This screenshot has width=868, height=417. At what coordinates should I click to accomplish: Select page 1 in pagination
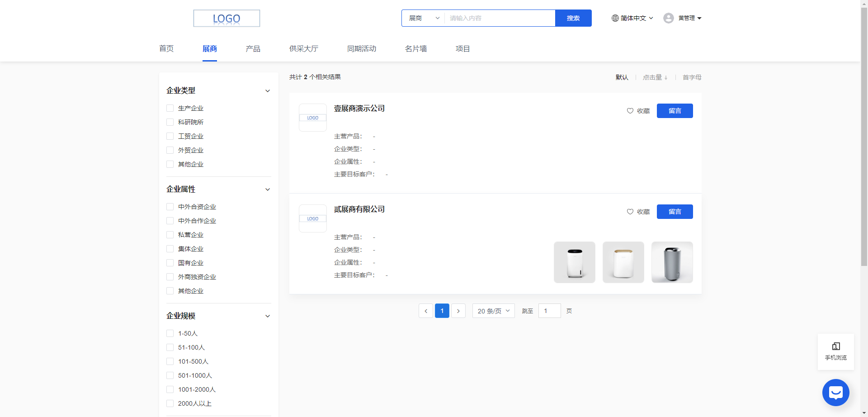[x=442, y=311]
